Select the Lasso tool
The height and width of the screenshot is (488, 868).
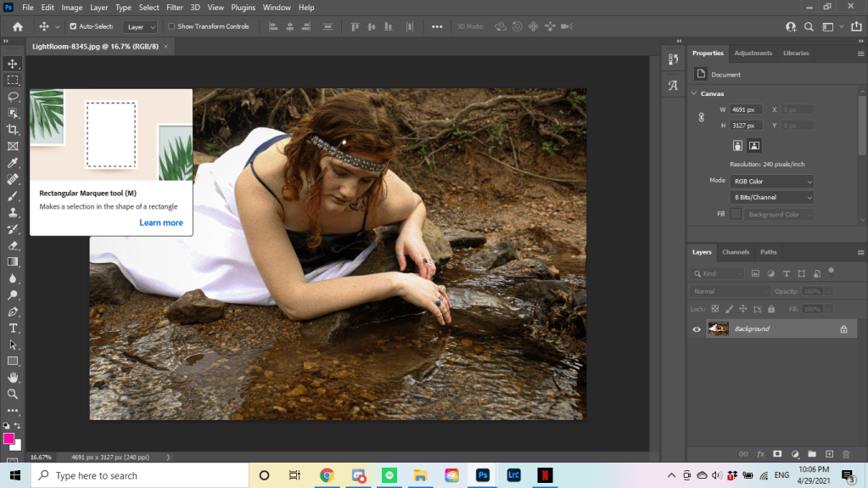click(13, 96)
